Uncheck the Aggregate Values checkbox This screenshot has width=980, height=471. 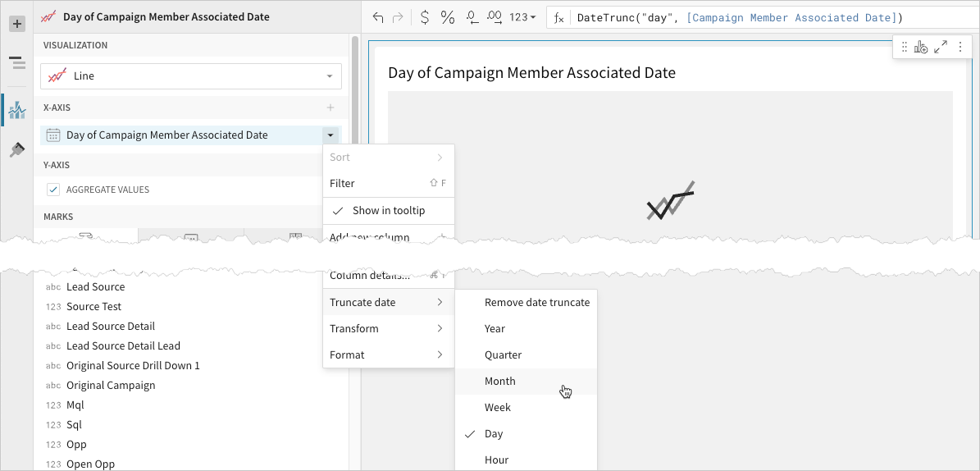coord(53,190)
